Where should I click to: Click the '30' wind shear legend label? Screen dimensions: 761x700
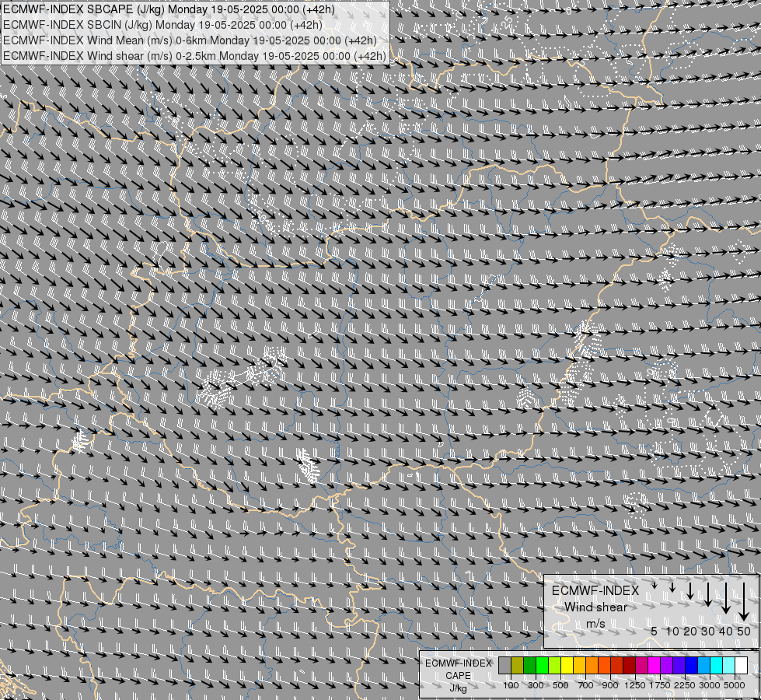tap(708, 631)
